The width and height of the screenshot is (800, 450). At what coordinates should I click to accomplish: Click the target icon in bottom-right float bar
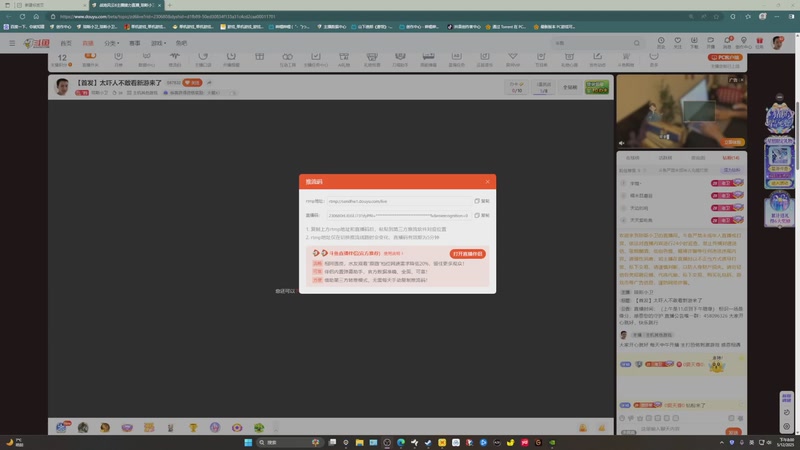tap(786, 427)
